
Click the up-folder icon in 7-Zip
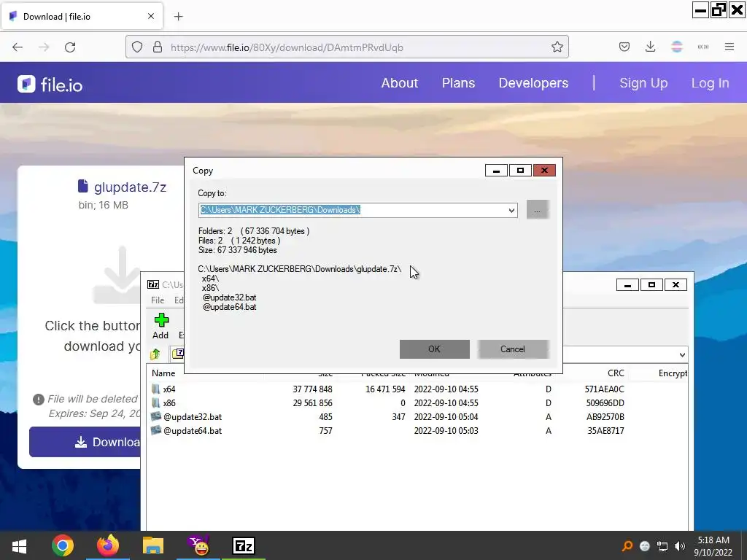pyautogui.click(x=155, y=354)
